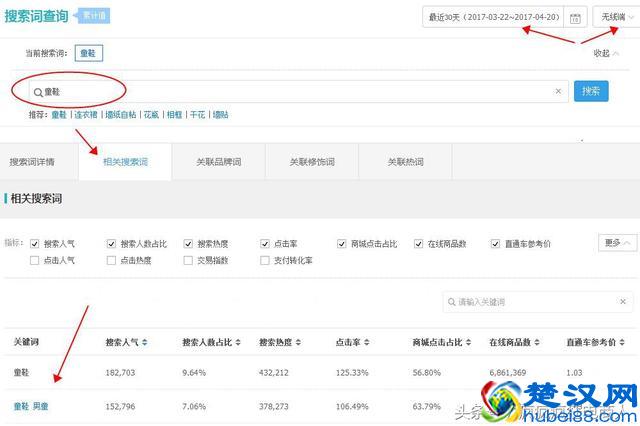Open the 无线端 device dropdown
The width and height of the screenshot is (640, 426).
[x=616, y=17]
